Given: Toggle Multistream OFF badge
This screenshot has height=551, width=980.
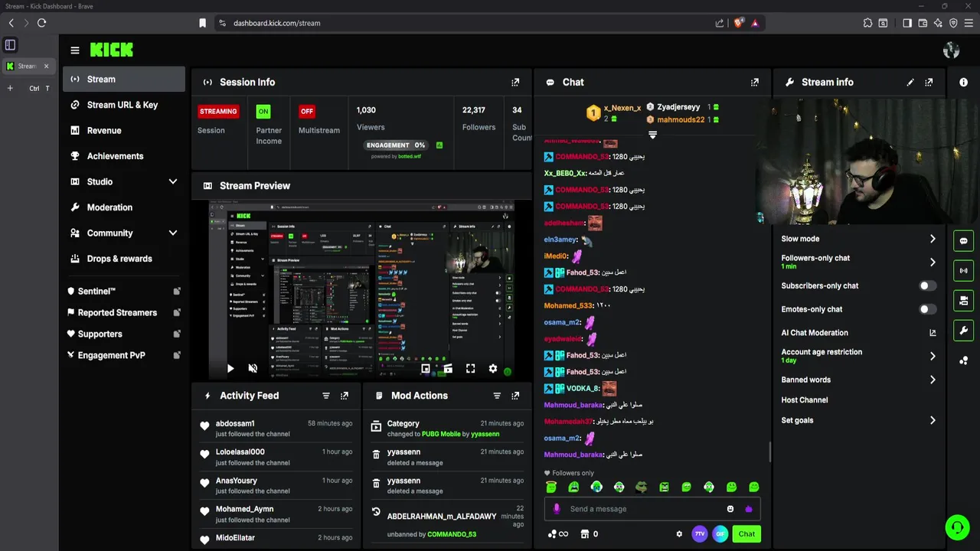Looking at the screenshot, I should pyautogui.click(x=307, y=111).
